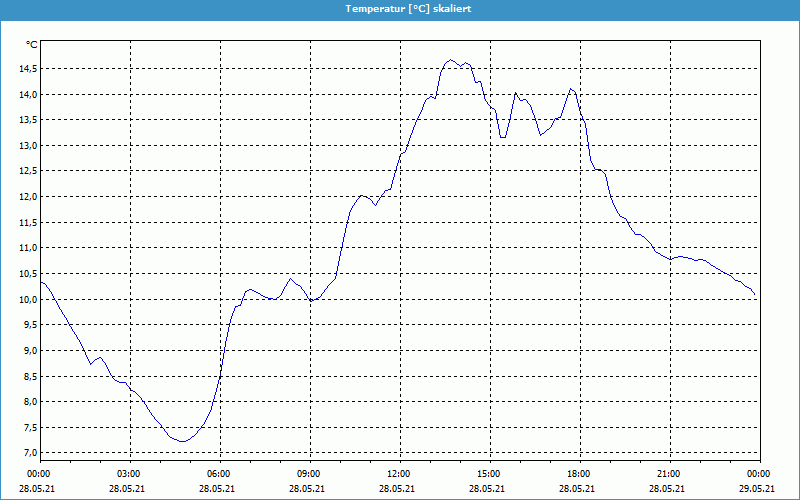Click the 7,0 label on the y-axis

tap(29, 453)
